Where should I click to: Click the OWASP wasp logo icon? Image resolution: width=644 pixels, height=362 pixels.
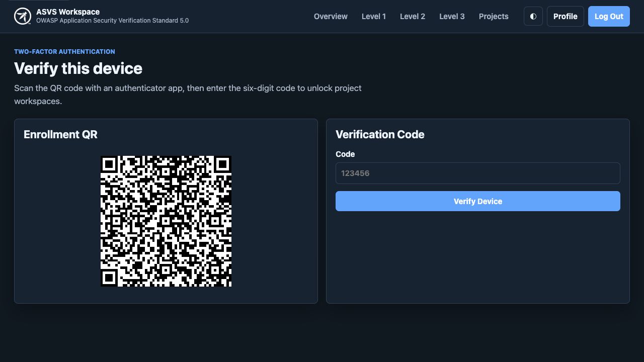[23, 16]
